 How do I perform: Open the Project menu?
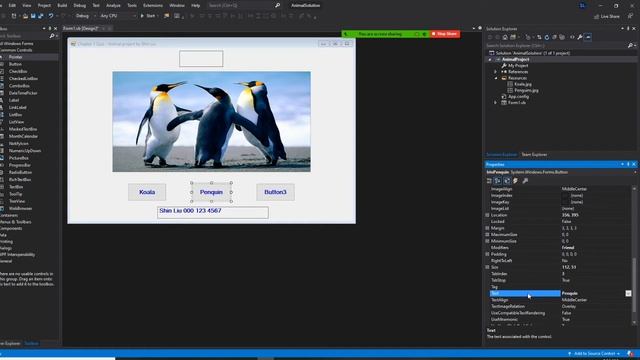(44, 5)
